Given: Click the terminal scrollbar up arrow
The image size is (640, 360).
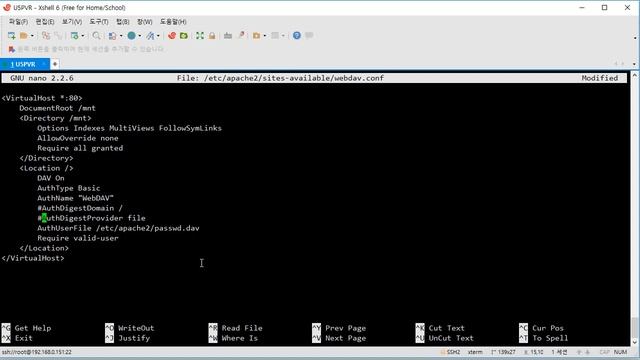Looking at the screenshot, I should [x=635, y=76].
